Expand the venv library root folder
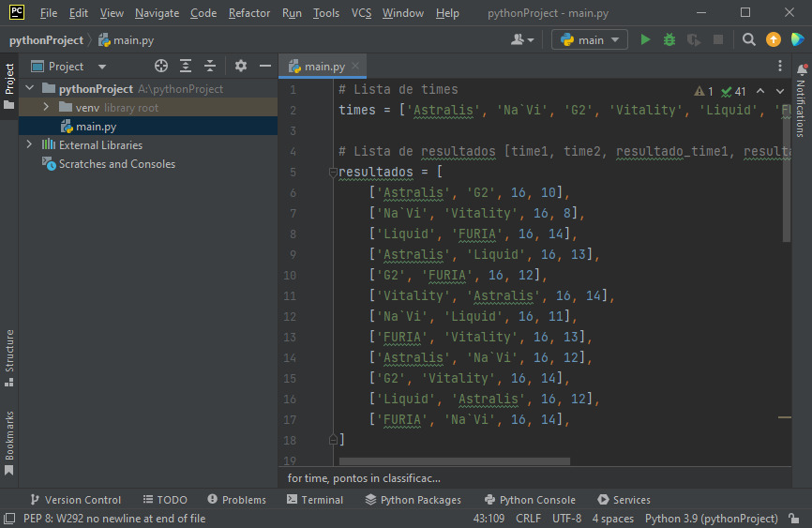This screenshot has height=528, width=812. (x=46, y=108)
